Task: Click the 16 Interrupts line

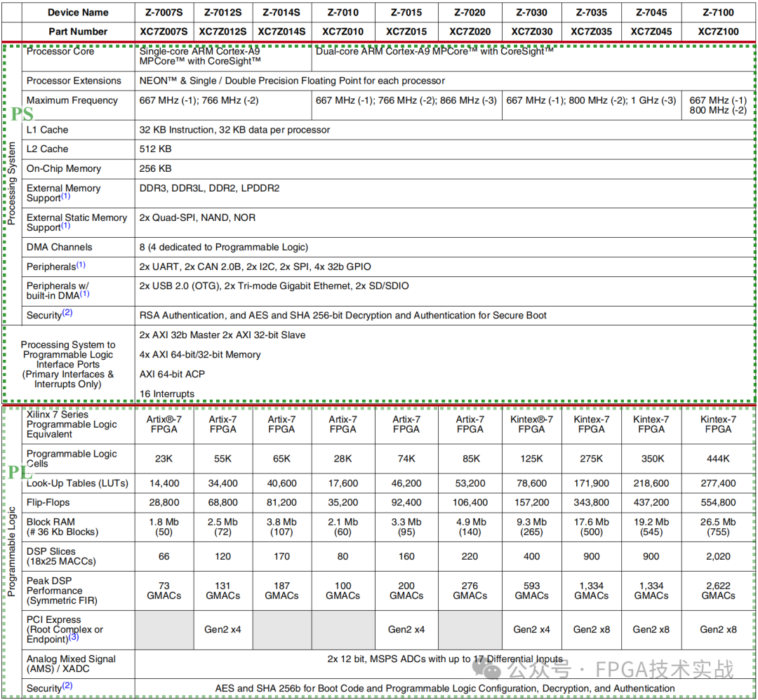Action: point(167,394)
